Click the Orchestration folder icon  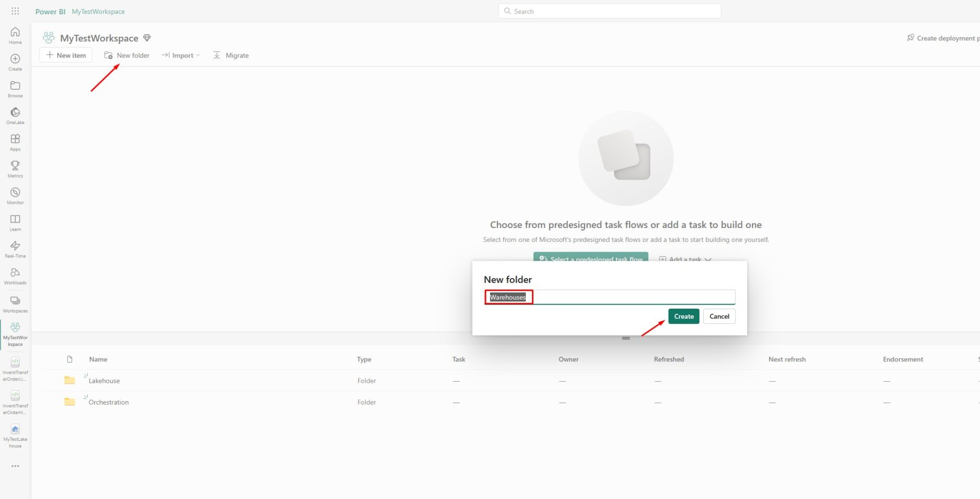tap(70, 402)
